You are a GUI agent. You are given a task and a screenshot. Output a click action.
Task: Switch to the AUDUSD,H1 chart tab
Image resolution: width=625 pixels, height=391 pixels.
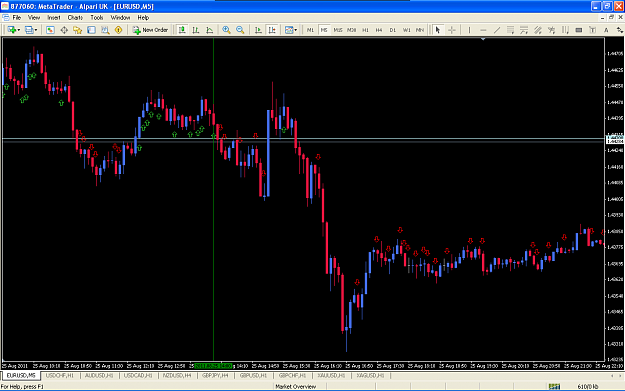coord(99,375)
